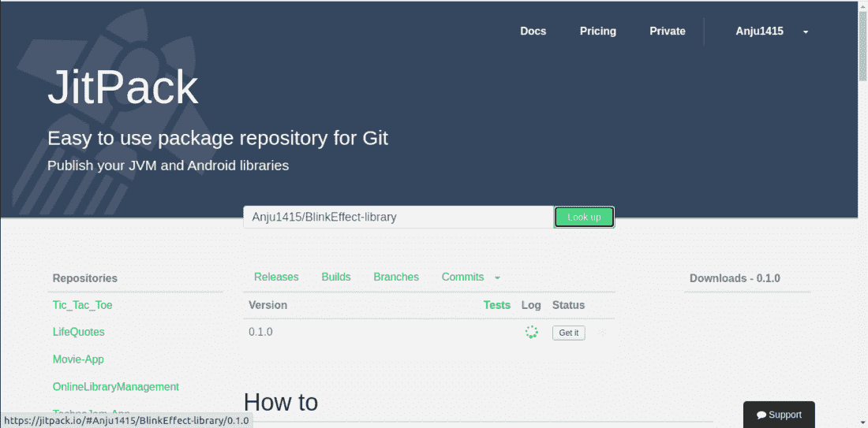This screenshot has height=428, width=868.
Task: Focus the repository search input field
Action: [398, 217]
